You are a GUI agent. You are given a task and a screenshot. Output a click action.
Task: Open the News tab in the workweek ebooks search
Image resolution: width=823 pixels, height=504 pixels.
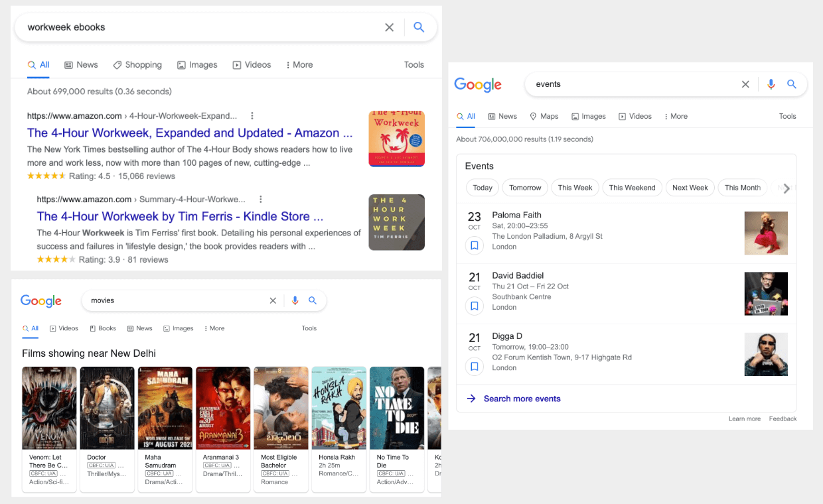pyautogui.click(x=81, y=65)
